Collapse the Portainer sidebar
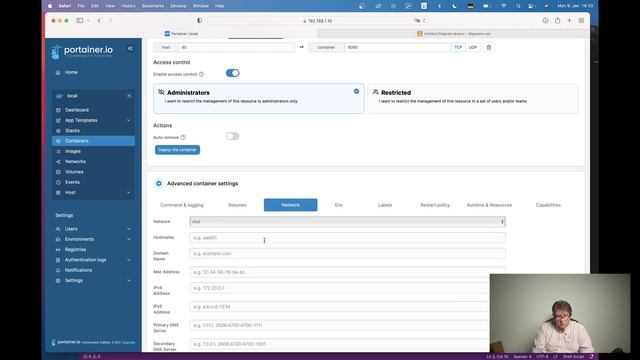 click(x=130, y=49)
